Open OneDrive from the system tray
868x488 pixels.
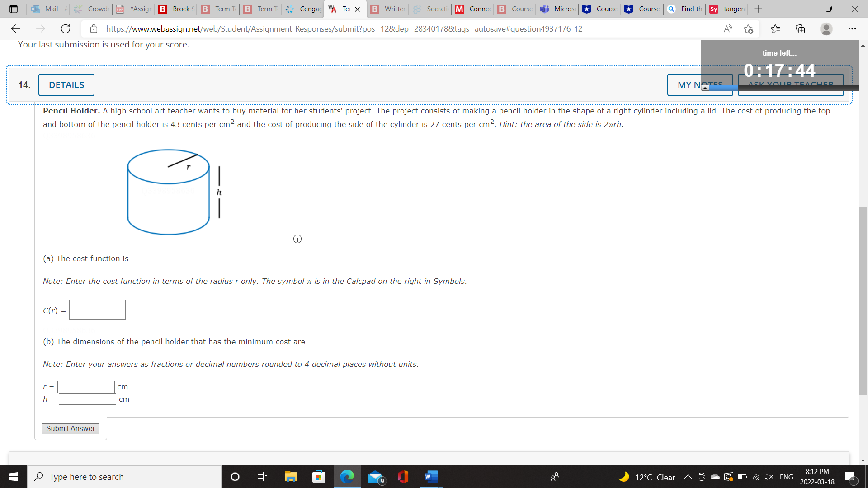[714, 477]
